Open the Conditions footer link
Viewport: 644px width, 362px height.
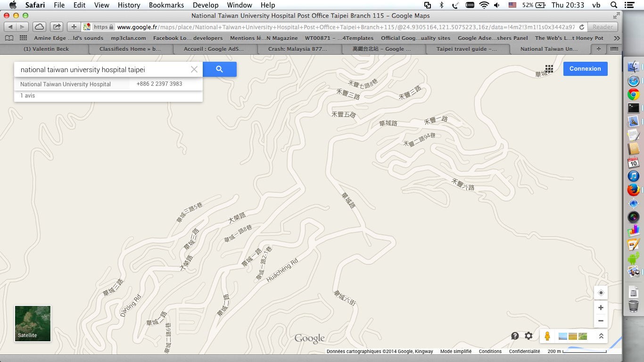(490, 351)
